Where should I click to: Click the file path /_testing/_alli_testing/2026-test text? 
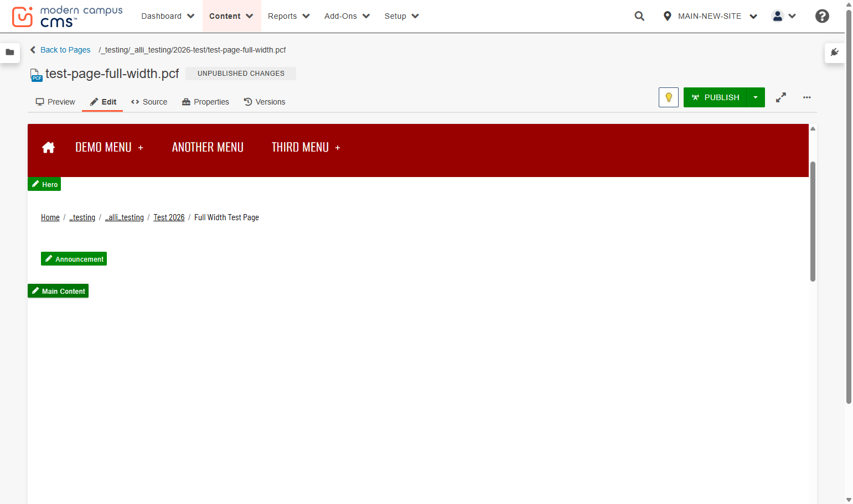point(192,50)
